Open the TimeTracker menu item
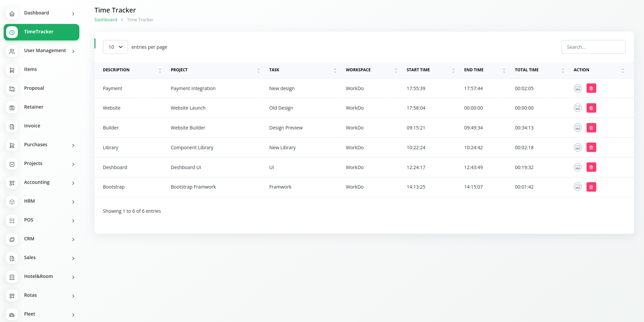644x322 pixels. (41, 32)
